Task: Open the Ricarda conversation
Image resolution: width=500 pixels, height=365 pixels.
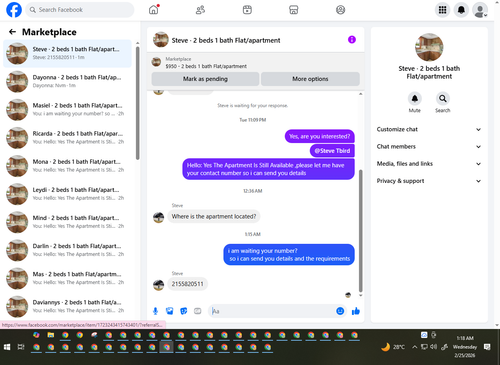Action: [x=68, y=138]
